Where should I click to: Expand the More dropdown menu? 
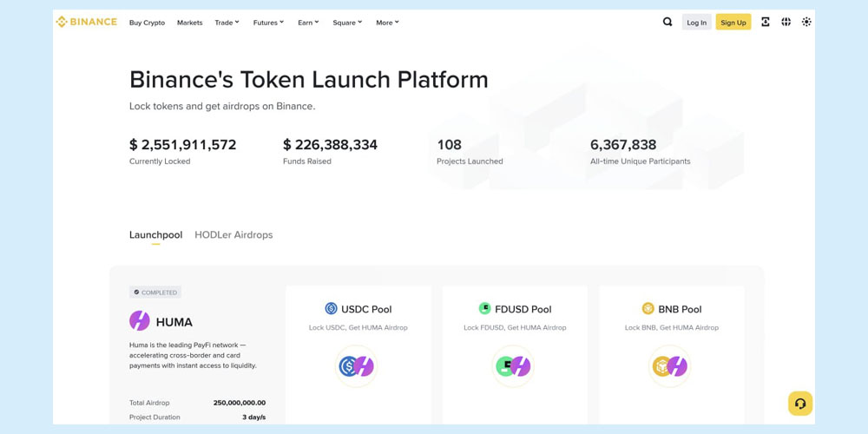(x=387, y=23)
